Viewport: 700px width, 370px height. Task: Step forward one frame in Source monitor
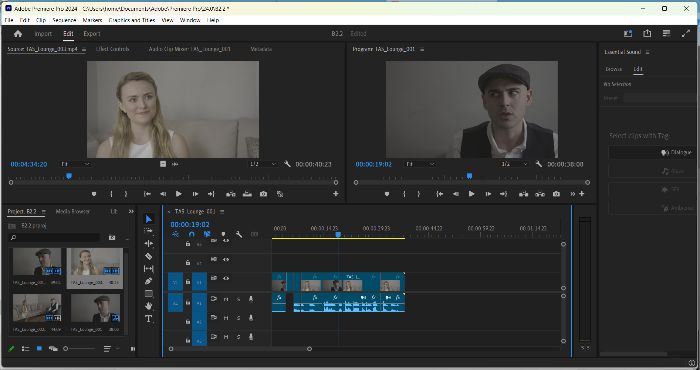pyautogui.click(x=195, y=194)
